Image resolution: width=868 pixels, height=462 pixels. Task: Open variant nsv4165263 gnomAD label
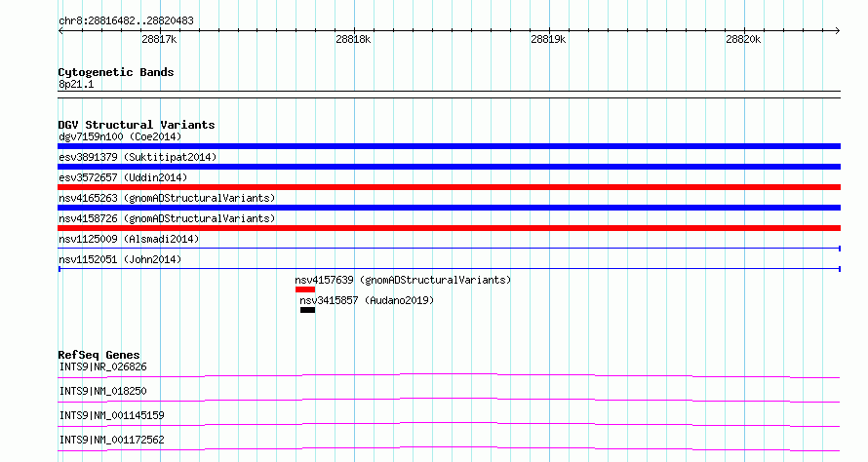point(167,198)
